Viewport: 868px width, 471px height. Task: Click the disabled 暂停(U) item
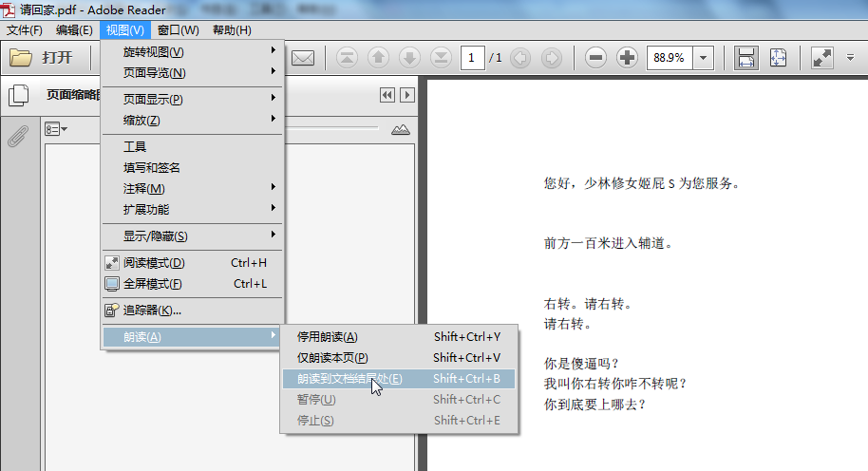(x=399, y=400)
